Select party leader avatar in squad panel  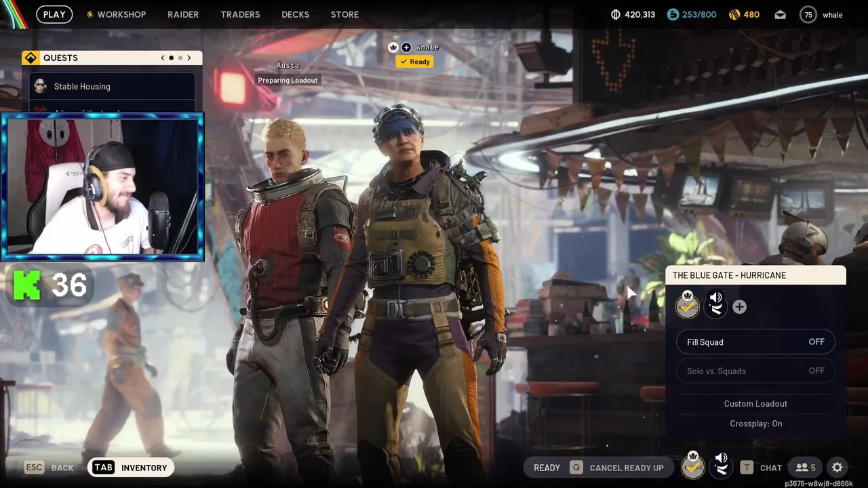point(688,306)
